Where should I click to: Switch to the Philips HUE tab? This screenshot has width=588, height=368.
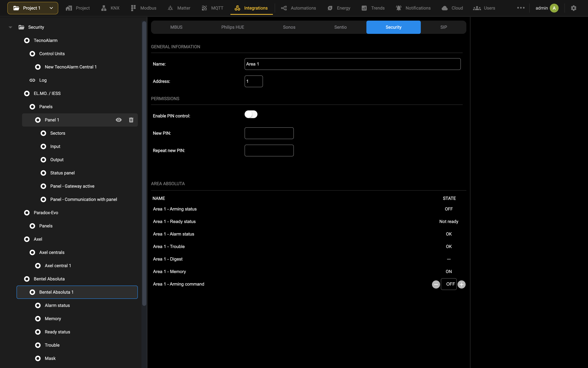[232, 27]
